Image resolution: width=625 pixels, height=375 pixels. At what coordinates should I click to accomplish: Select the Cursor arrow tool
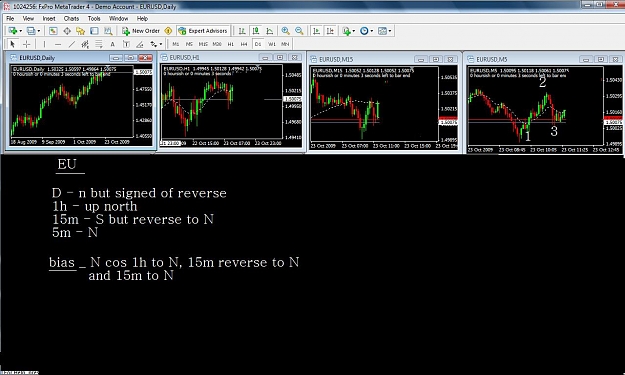(x=12, y=44)
